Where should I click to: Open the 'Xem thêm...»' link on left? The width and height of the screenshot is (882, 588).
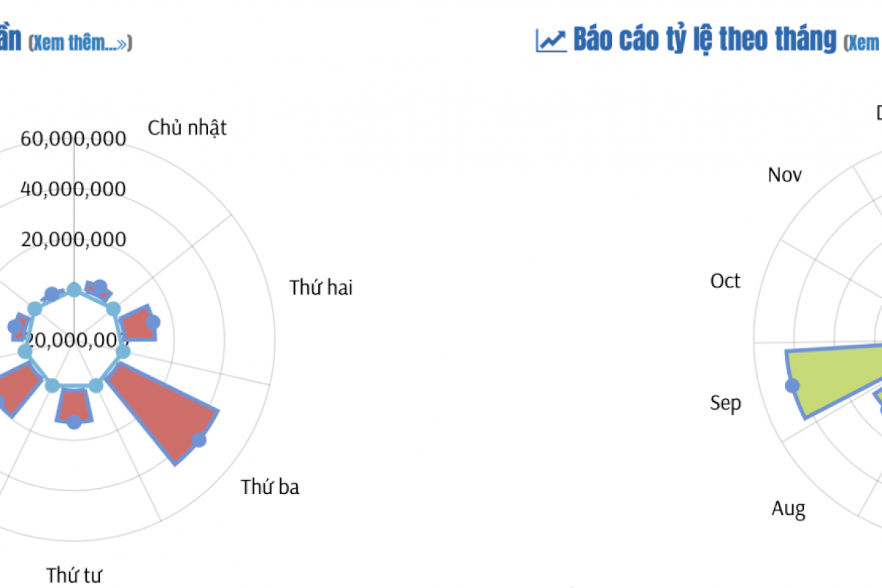tap(80, 43)
